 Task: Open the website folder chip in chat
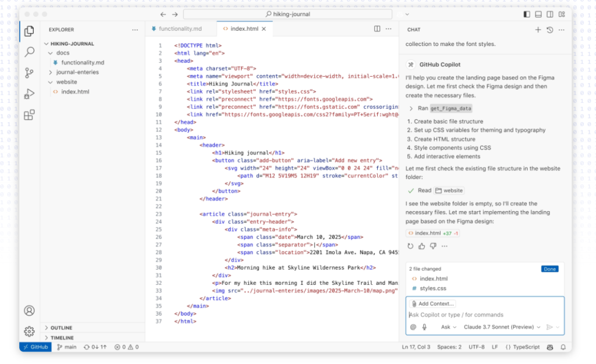click(x=449, y=191)
